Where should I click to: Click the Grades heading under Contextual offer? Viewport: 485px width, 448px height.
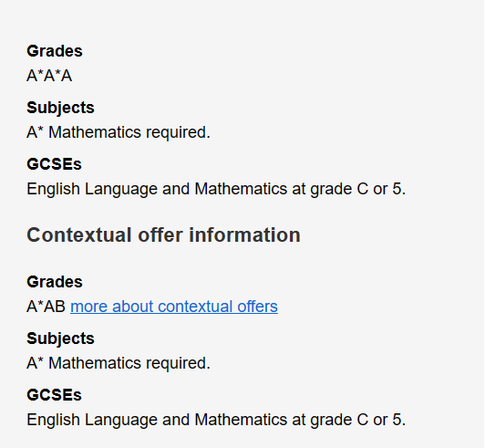tap(55, 282)
